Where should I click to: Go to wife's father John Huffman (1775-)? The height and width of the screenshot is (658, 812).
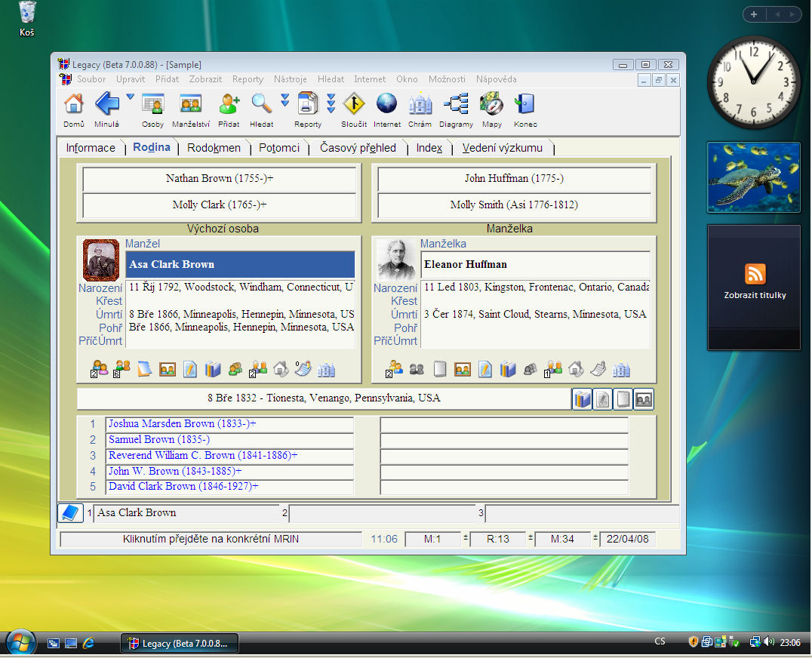coord(514,179)
